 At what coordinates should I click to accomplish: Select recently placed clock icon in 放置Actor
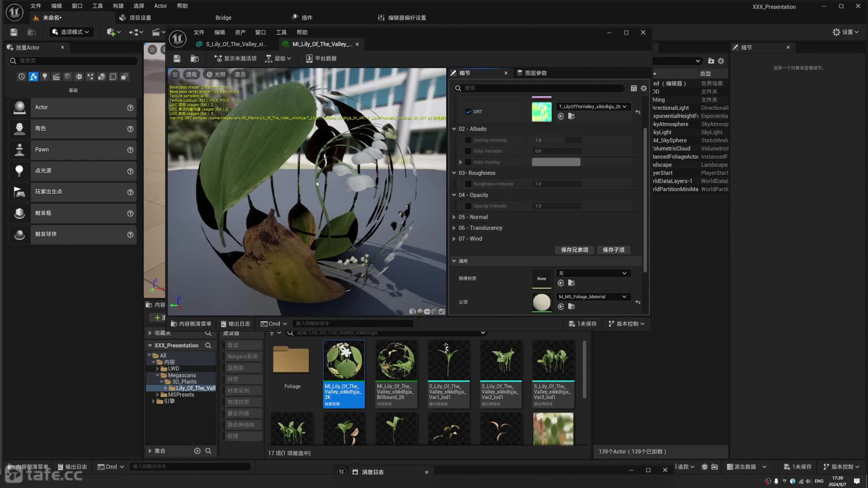[21, 77]
